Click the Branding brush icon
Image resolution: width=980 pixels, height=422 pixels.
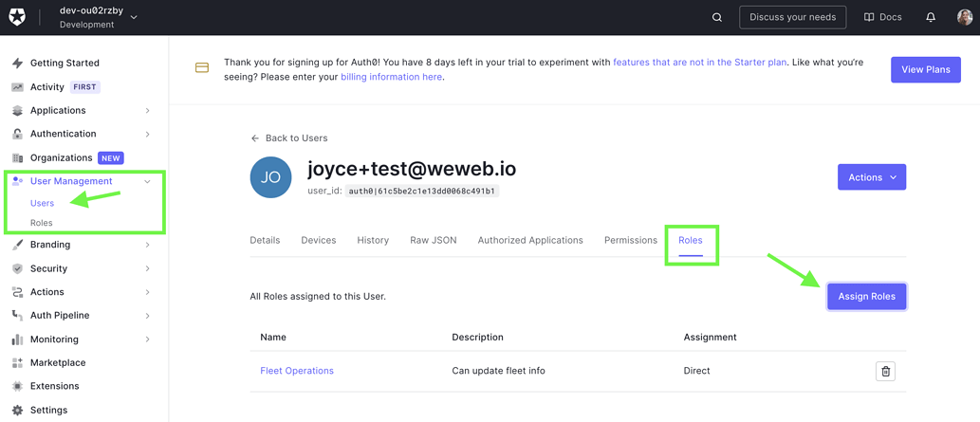pos(17,245)
